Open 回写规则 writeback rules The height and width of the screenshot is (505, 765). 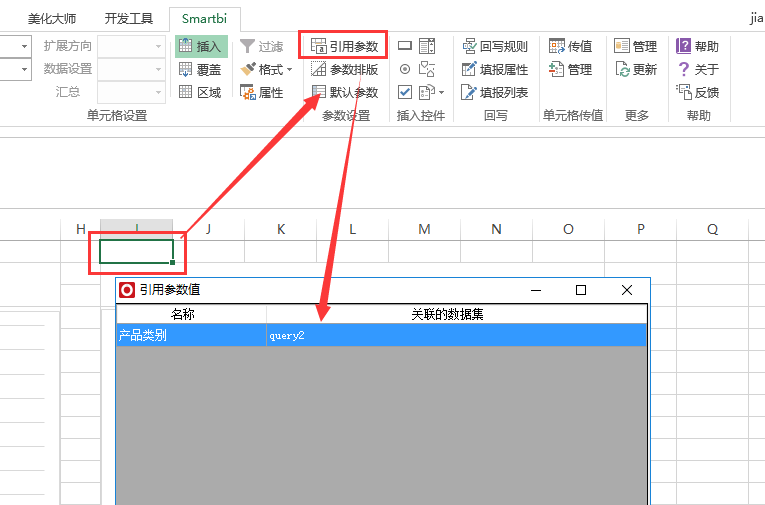pos(495,46)
